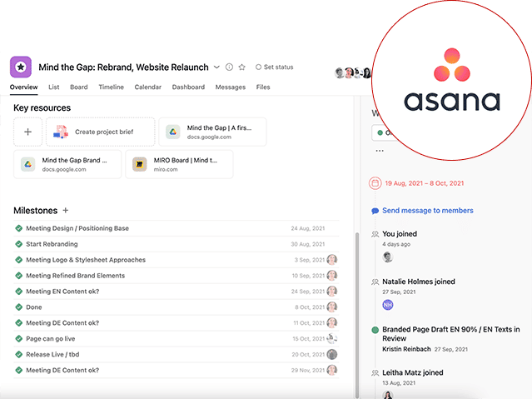
Task: Click the red project calendar icon
Action: 375,183
